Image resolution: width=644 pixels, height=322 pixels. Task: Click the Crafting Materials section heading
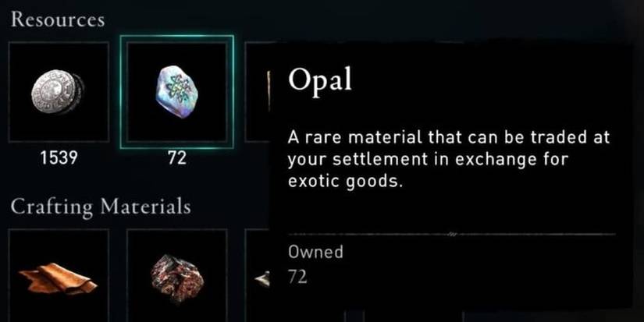tap(100, 207)
